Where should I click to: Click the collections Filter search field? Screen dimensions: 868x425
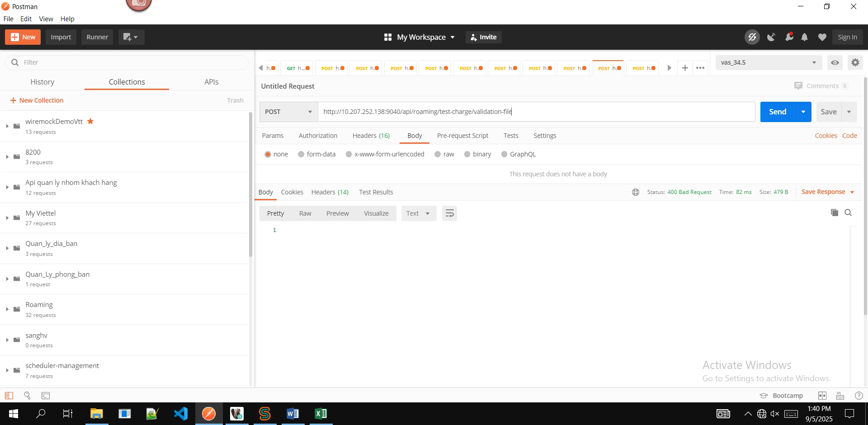131,62
